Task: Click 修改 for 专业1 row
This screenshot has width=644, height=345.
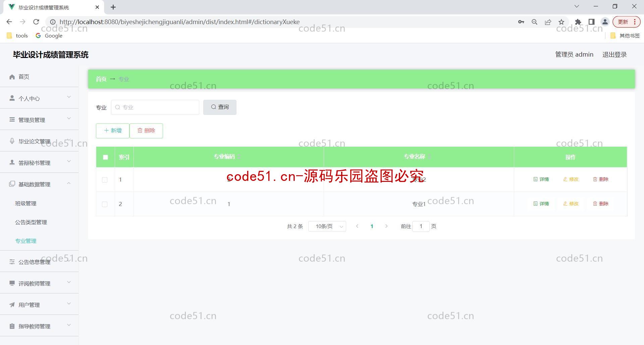Action: (x=571, y=204)
